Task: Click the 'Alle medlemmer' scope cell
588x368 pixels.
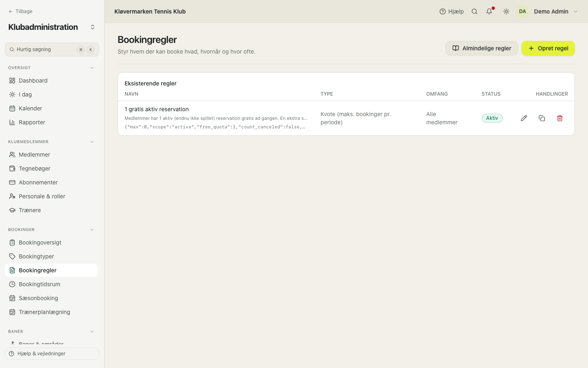Action: [442, 118]
